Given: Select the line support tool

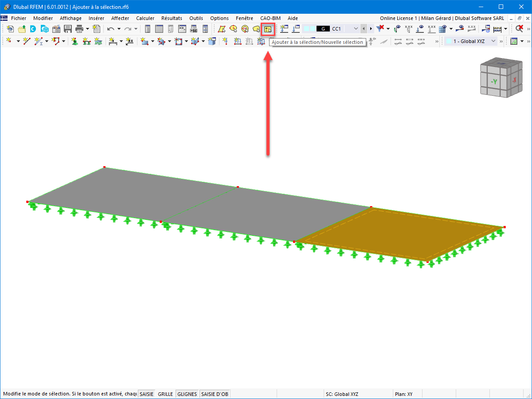Looking at the screenshot, I should (86, 41).
